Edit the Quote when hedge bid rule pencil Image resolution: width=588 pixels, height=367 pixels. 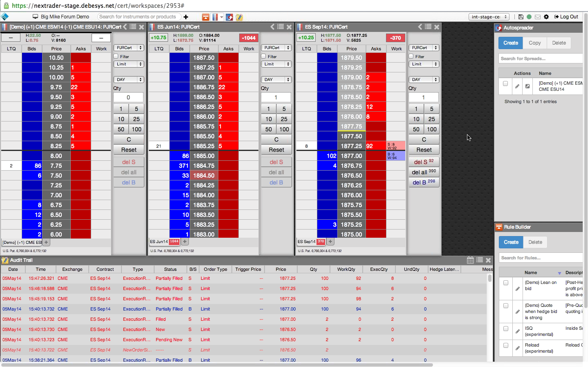click(x=518, y=311)
